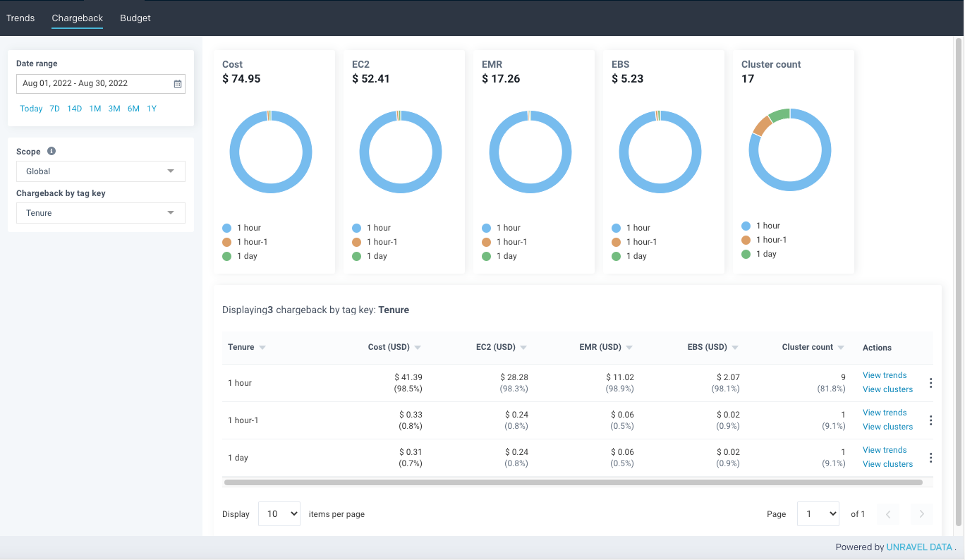Click the Scope info icon
Screen dimensions: 965x560
(51, 151)
